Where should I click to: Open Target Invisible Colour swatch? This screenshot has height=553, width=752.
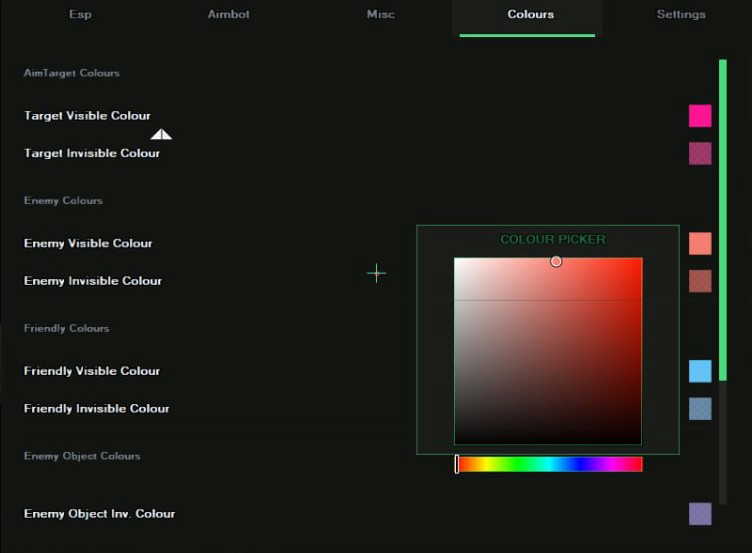(x=700, y=153)
